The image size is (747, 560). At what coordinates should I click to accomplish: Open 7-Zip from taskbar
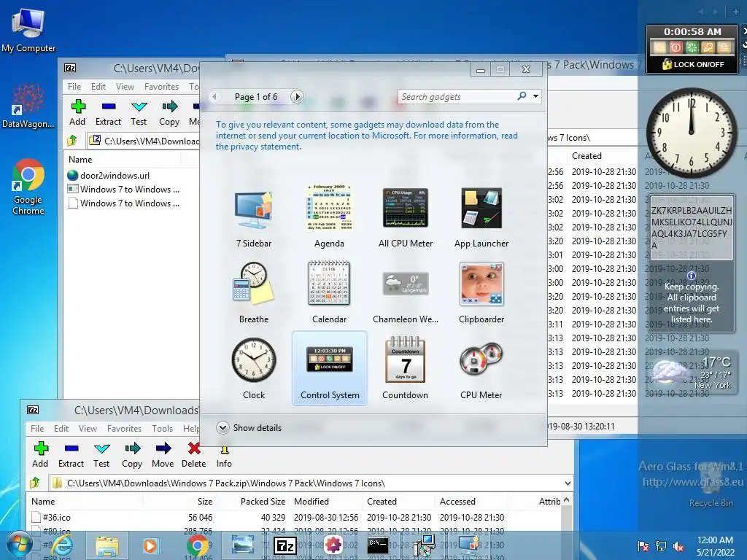[286, 545]
